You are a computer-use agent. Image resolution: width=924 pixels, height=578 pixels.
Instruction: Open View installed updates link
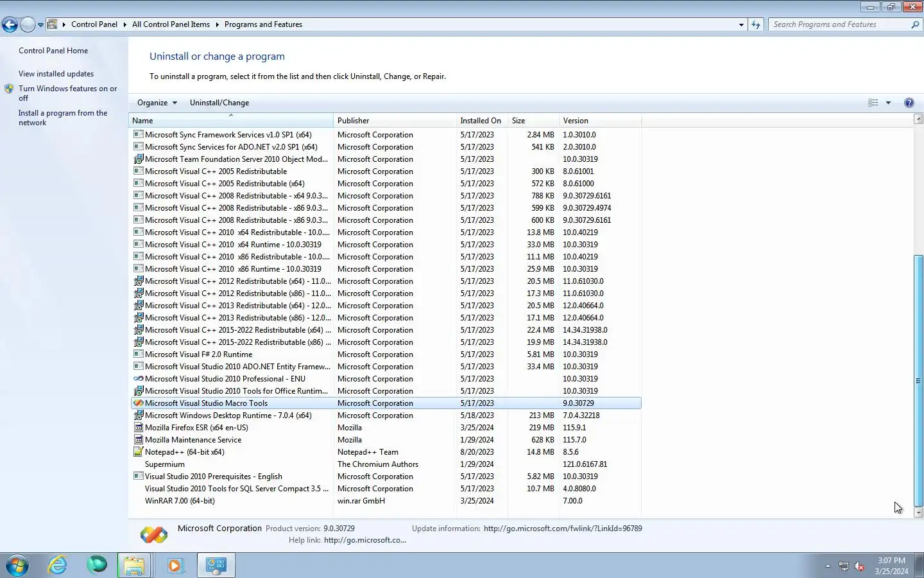(56, 74)
